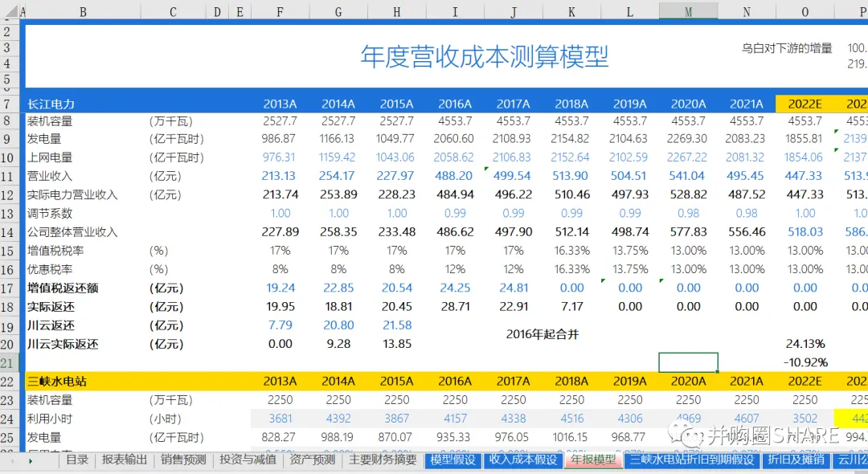
Task: Click value 2058.62 in 上网电量 row
Action: (x=454, y=157)
